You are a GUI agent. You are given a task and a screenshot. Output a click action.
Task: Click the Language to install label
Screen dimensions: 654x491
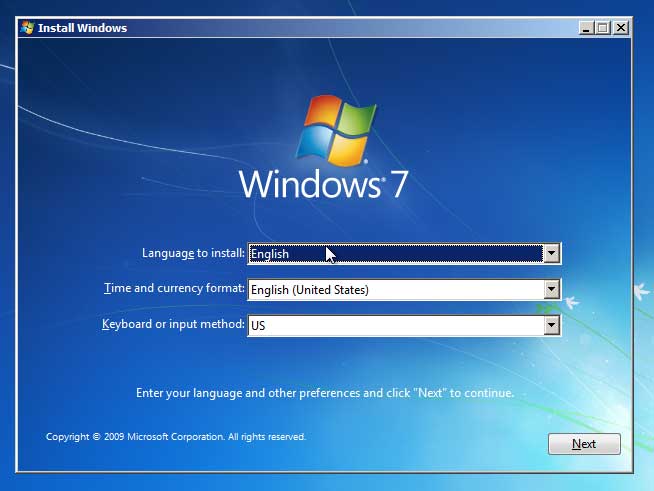pos(193,253)
